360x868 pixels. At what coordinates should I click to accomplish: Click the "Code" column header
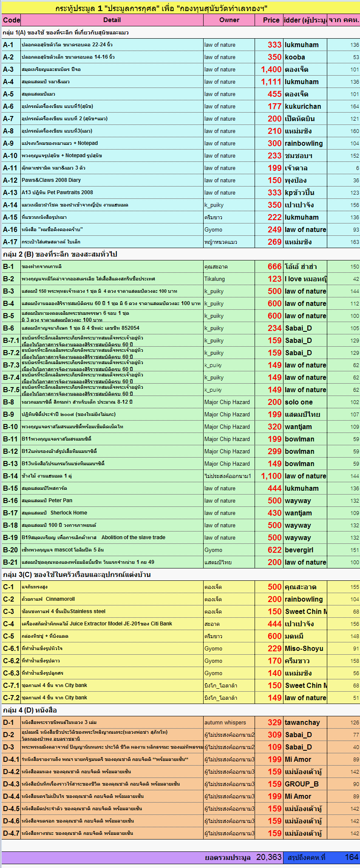pos(11,20)
